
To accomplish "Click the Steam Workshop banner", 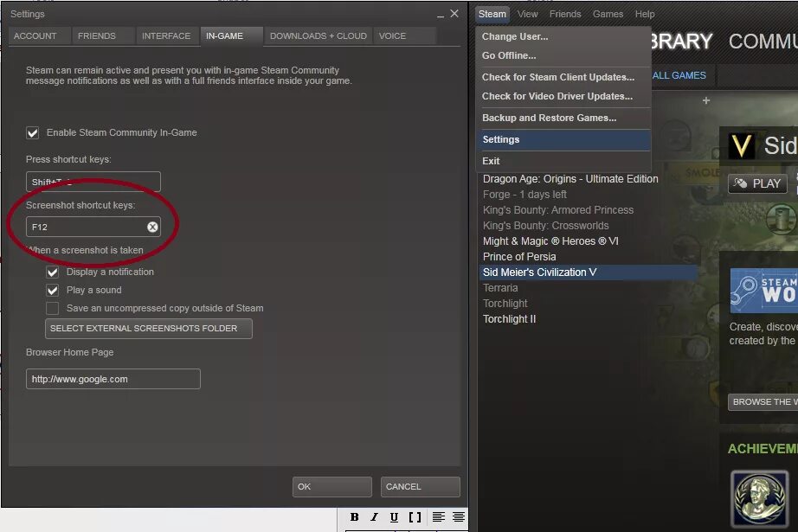I will point(764,290).
